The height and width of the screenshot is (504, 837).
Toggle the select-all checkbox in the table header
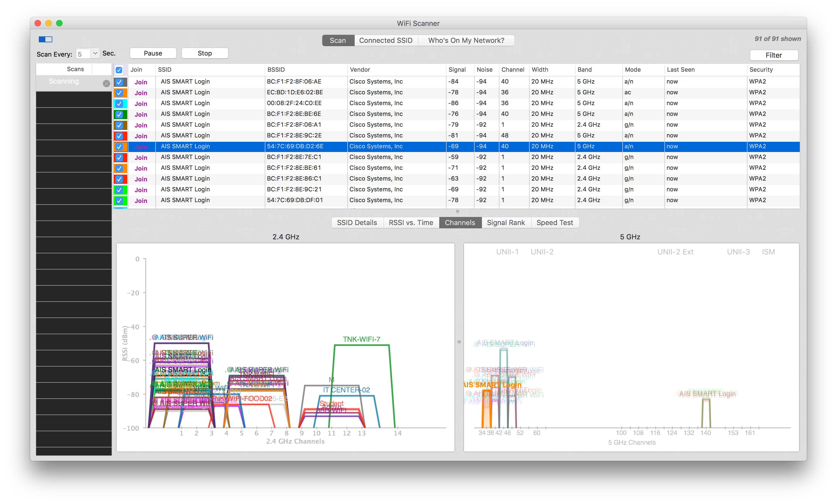pyautogui.click(x=119, y=70)
